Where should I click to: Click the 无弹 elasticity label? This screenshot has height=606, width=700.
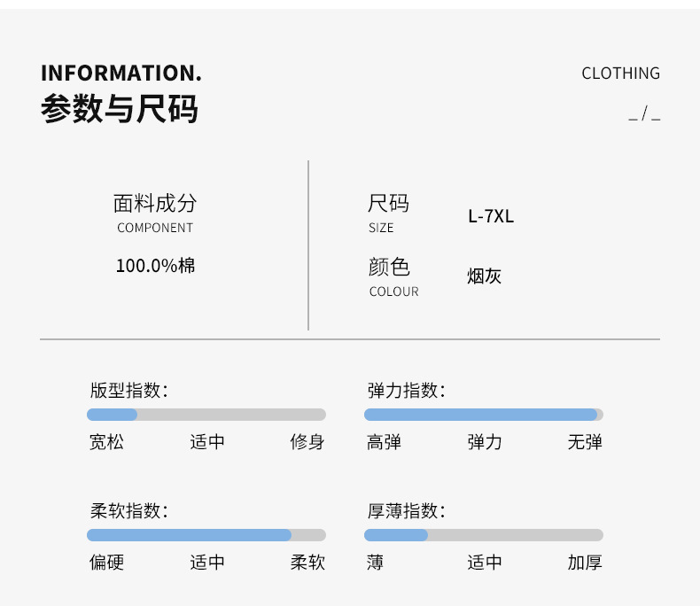[585, 442]
